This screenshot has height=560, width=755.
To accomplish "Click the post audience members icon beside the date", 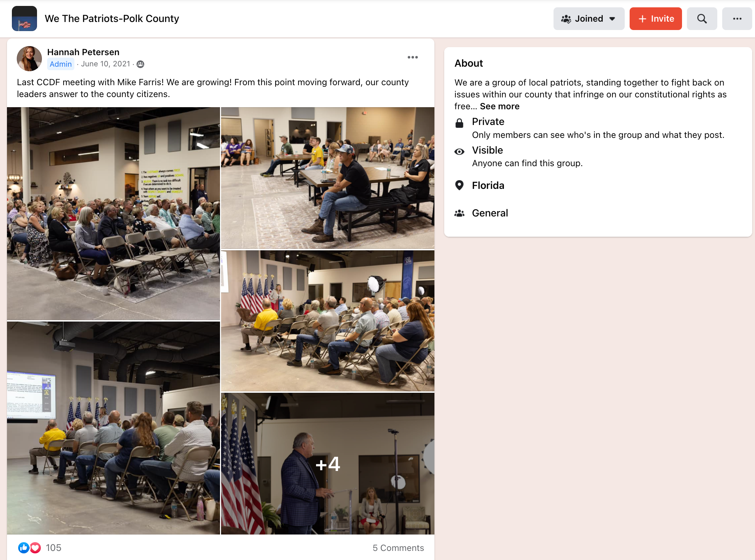I will pyautogui.click(x=140, y=64).
